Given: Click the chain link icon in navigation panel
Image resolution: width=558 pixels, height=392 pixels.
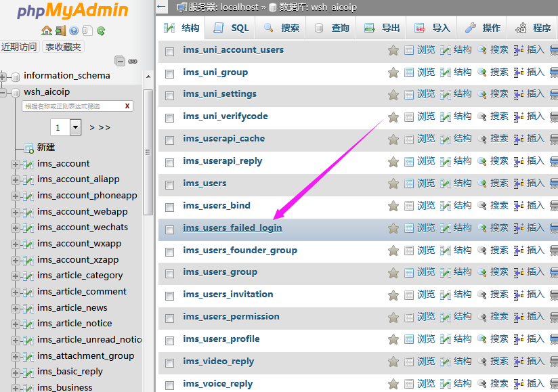Looking at the screenshot, I should click(x=133, y=61).
